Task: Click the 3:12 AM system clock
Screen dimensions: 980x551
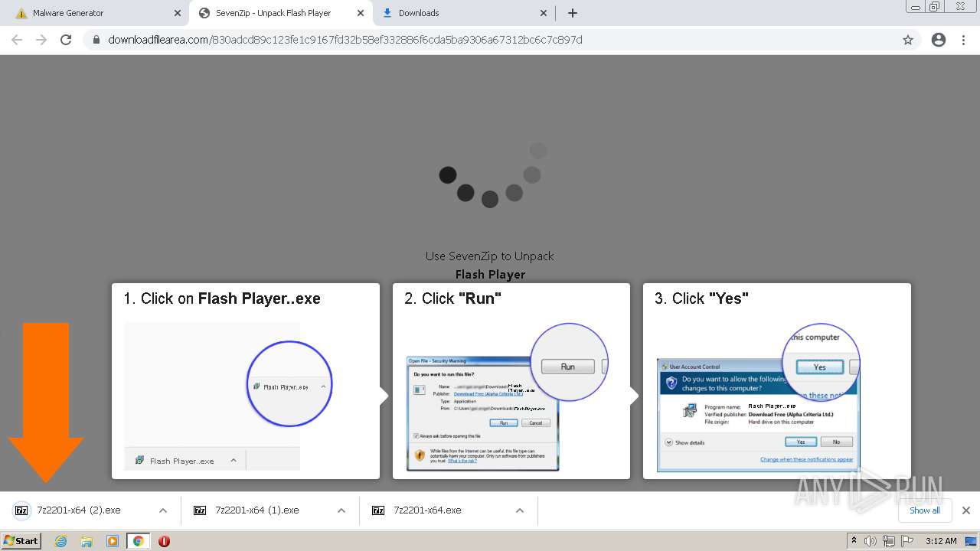Action: point(941,541)
